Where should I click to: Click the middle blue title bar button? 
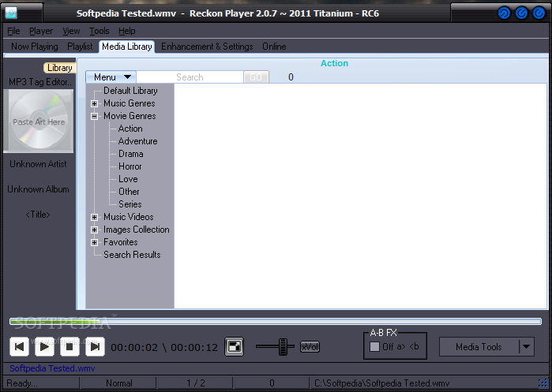(521, 13)
